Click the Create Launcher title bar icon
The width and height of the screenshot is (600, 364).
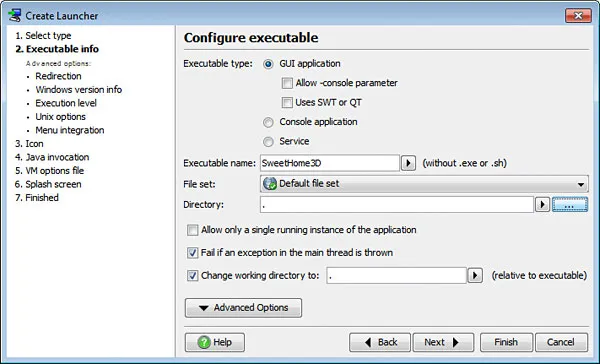pos(15,16)
